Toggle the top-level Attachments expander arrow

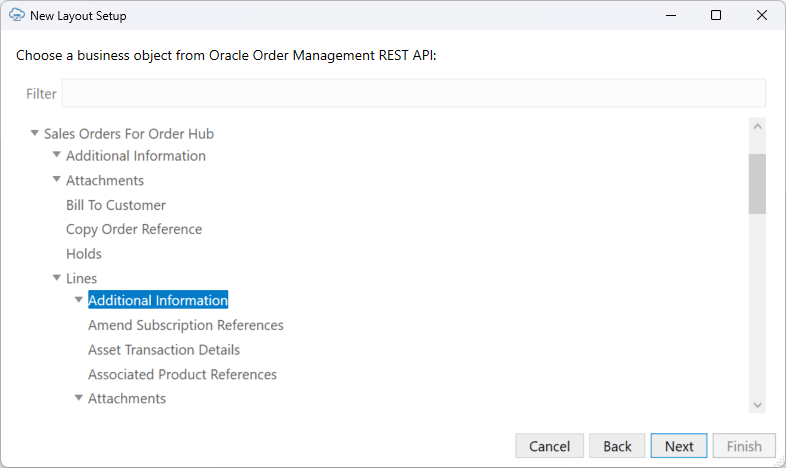click(x=57, y=180)
